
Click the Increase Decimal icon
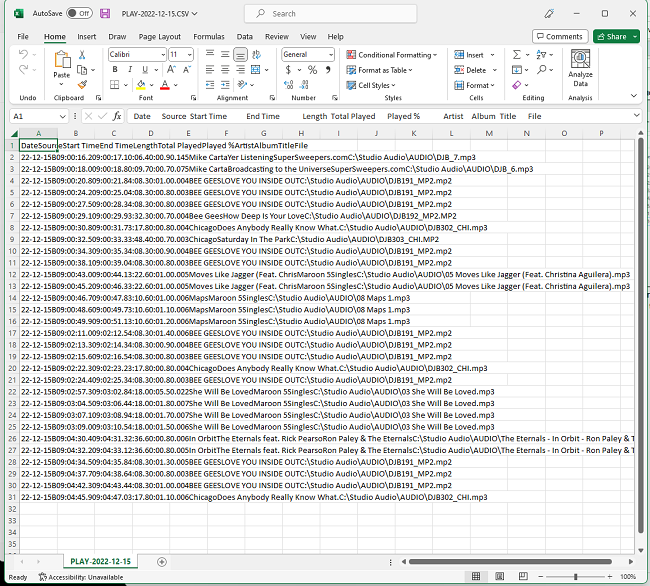click(289, 85)
